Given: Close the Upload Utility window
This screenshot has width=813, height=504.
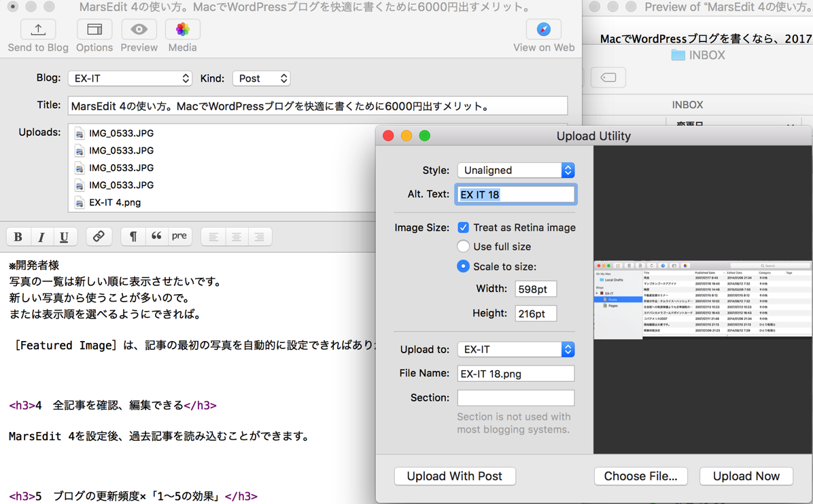Looking at the screenshot, I should pyautogui.click(x=388, y=136).
